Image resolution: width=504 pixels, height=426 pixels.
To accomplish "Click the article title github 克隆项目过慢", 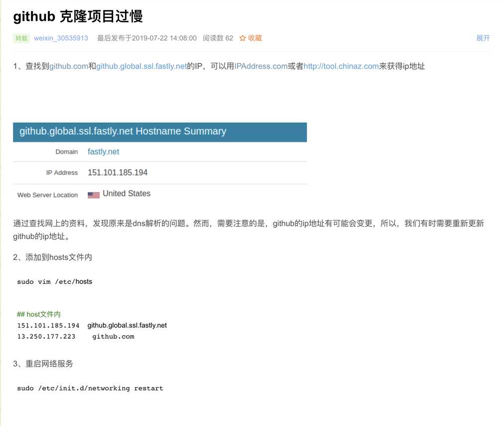I will (78, 16).
